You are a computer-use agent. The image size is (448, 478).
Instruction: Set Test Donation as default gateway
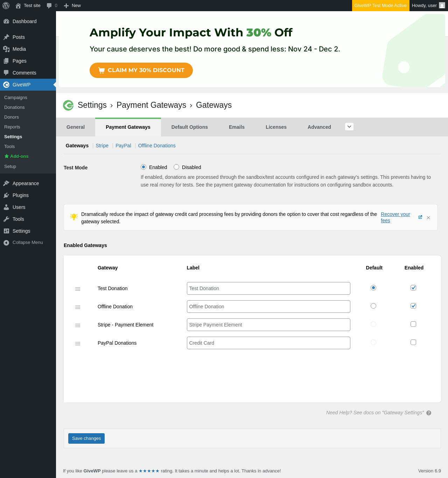coord(373,288)
